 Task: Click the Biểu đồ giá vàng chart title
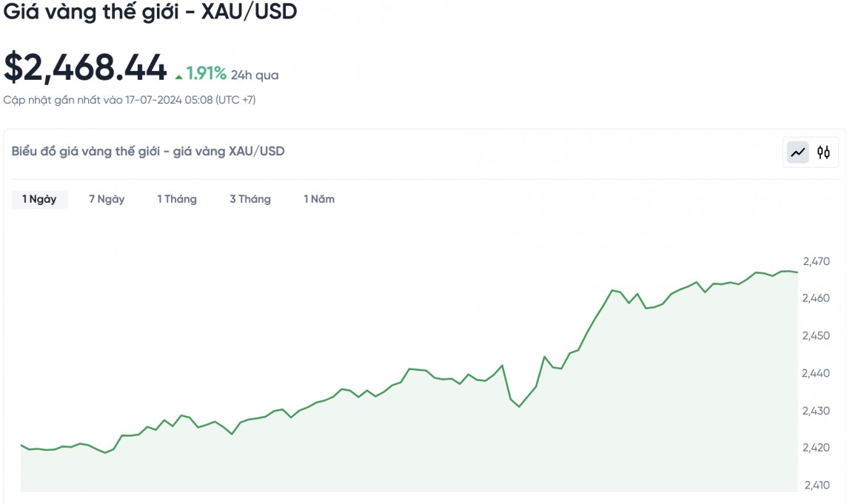[148, 151]
